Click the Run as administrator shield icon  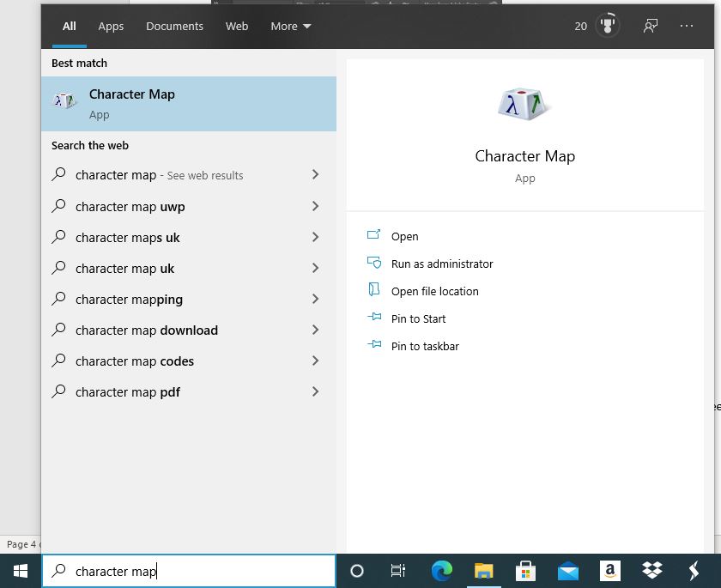[374, 263]
